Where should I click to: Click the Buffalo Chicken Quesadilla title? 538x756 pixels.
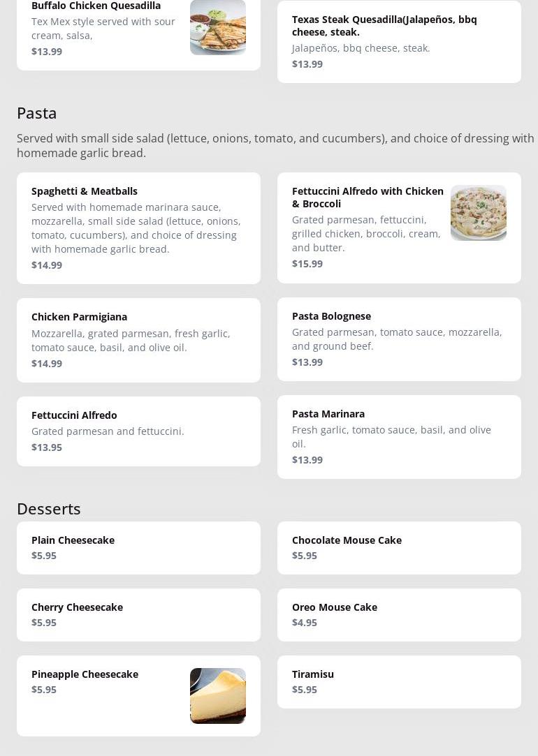click(96, 6)
